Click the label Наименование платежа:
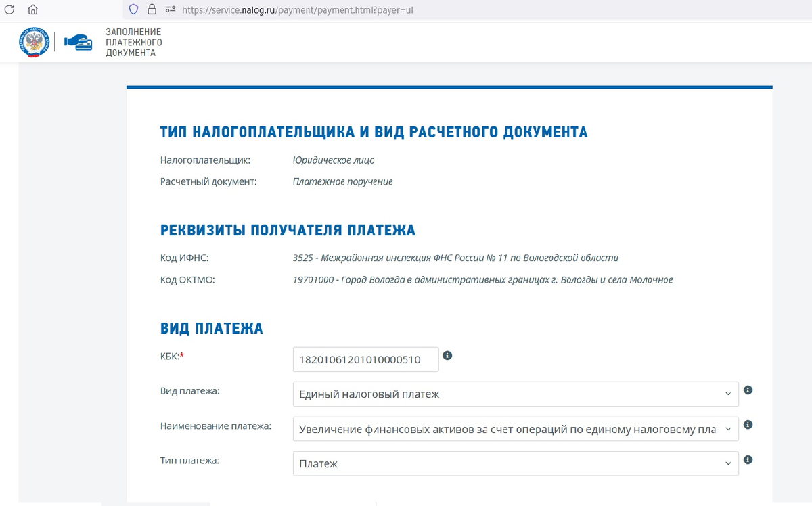 tap(215, 425)
